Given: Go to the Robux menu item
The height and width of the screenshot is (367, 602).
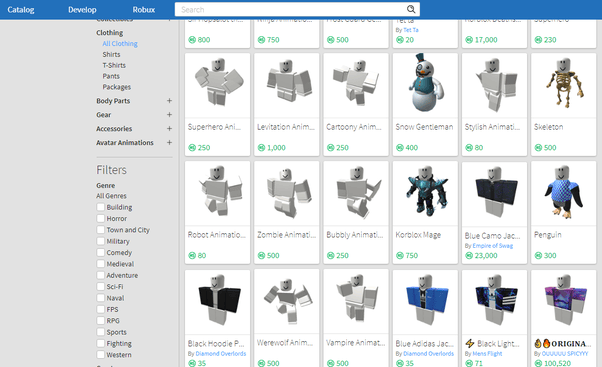Looking at the screenshot, I should [144, 10].
